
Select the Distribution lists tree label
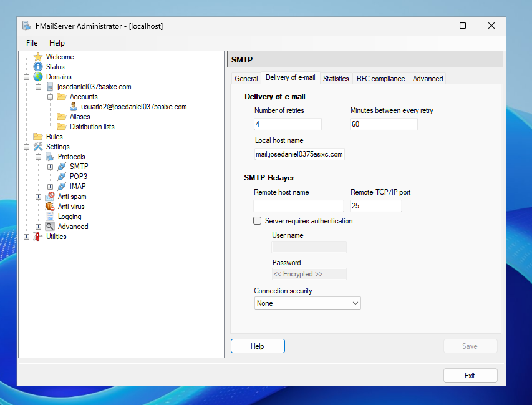(92, 127)
